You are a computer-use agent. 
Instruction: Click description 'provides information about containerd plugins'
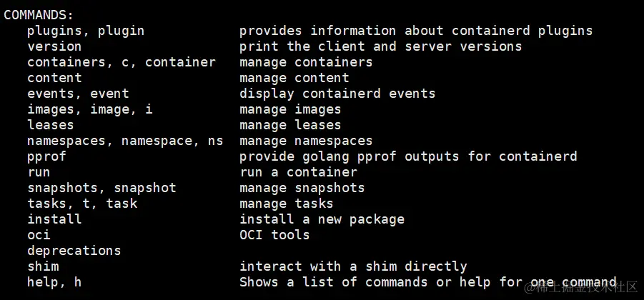coord(416,31)
